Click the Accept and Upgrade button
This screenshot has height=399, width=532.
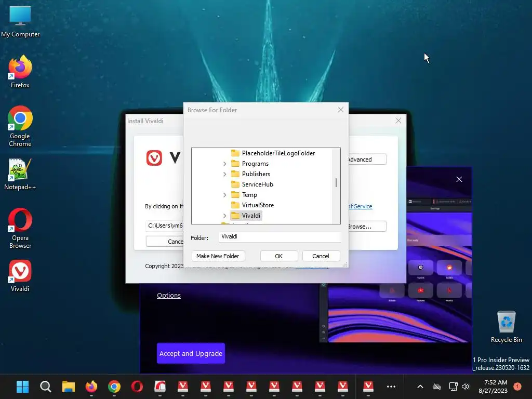click(191, 353)
